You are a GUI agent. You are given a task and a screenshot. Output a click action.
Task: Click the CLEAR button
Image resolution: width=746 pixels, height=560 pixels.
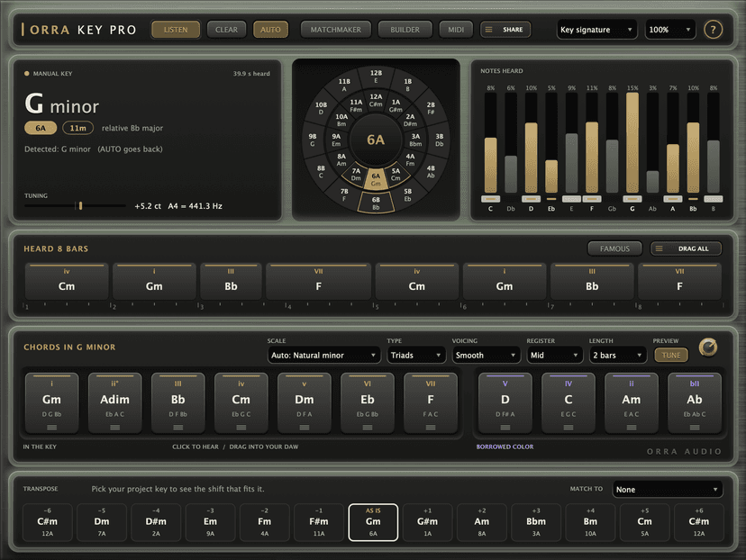(226, 30)
